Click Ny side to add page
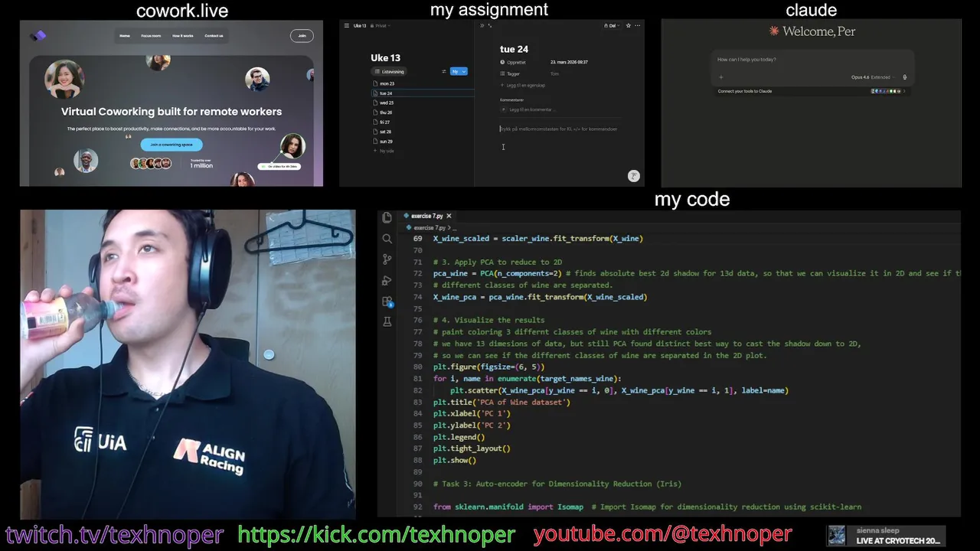The height and width of the screenshot is (551, 980). pos(384,151)
